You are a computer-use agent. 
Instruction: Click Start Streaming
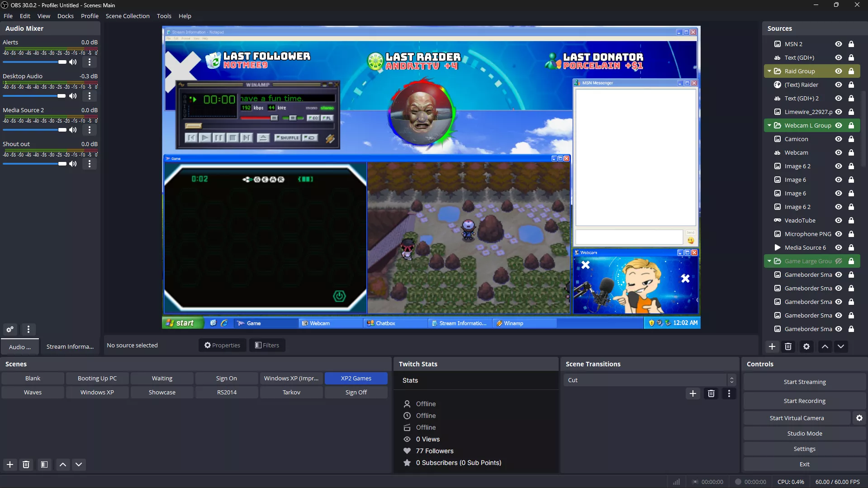coord(804,381)
